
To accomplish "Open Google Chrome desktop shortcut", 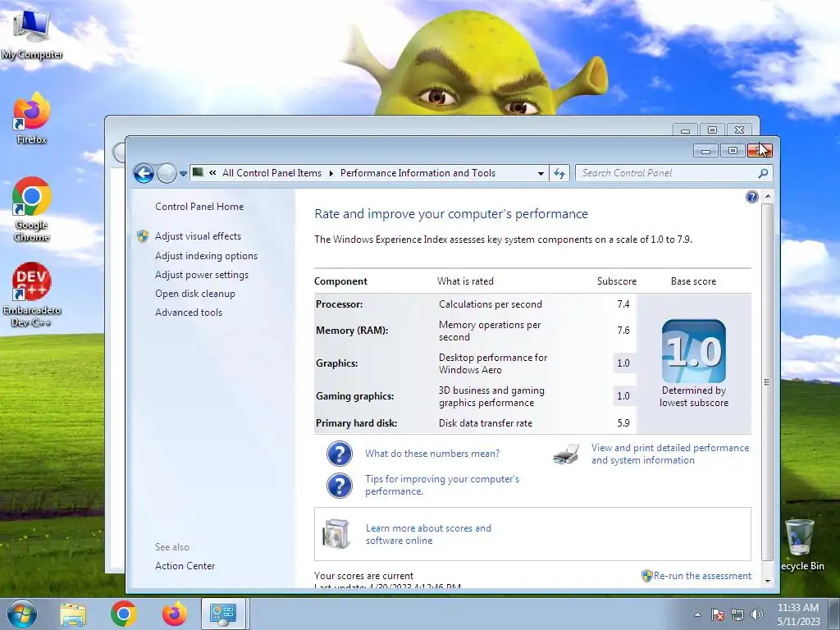I will [x=32, y=209].
